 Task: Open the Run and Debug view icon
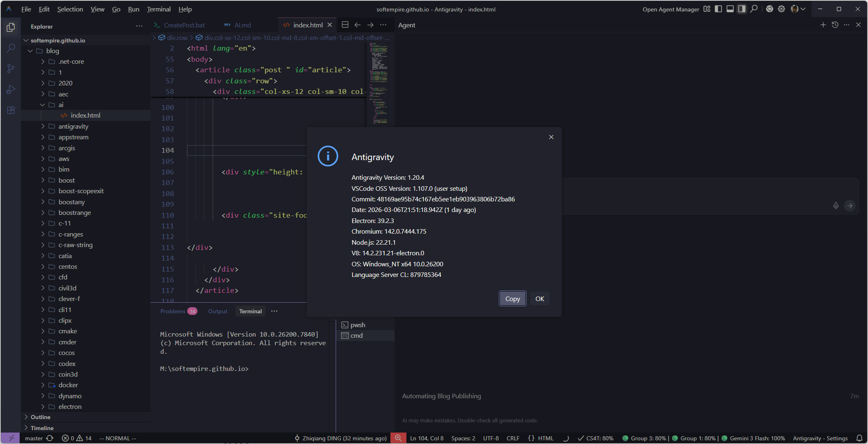coord(11,89)
